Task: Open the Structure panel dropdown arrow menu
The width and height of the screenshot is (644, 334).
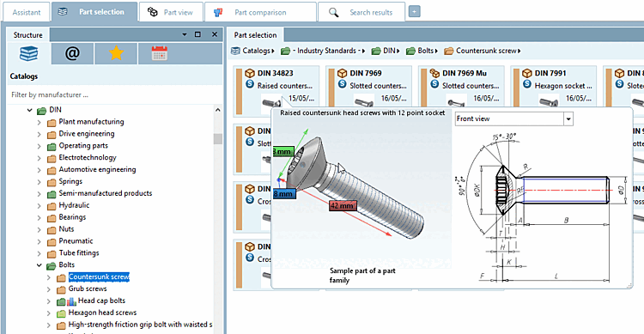Action: tap(185, 34)
